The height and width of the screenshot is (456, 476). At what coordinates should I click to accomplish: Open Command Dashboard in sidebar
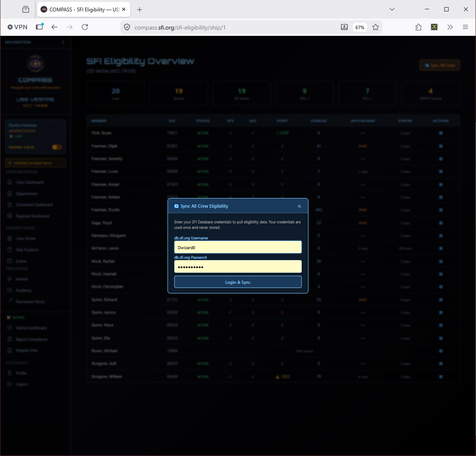pyautogui.click(x=34, y=205)
